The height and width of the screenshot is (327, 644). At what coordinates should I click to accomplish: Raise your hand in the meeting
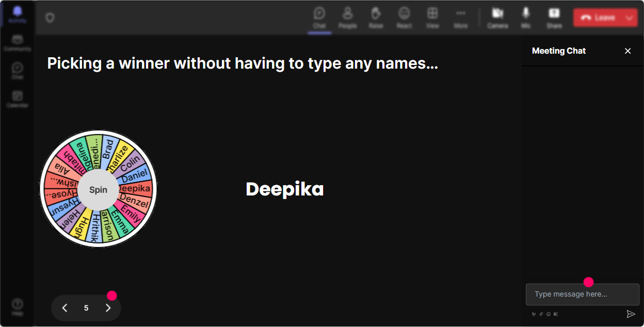click(x=376, y=18)
